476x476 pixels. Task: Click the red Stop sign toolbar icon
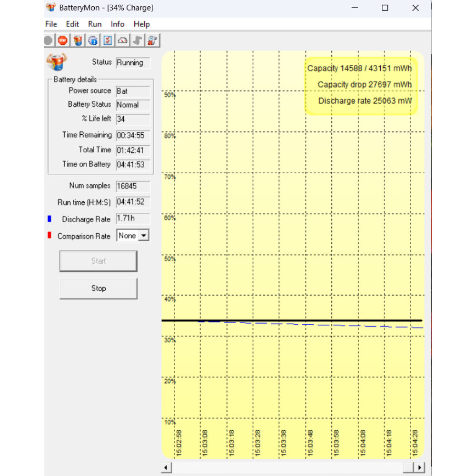point(63,41)
